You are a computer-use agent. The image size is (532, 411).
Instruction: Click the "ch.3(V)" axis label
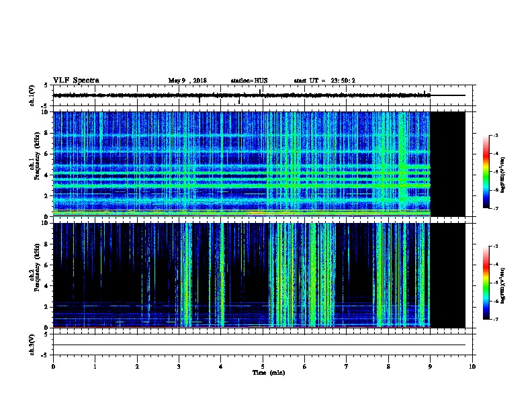pyautogui.click(x=32, y=345)
